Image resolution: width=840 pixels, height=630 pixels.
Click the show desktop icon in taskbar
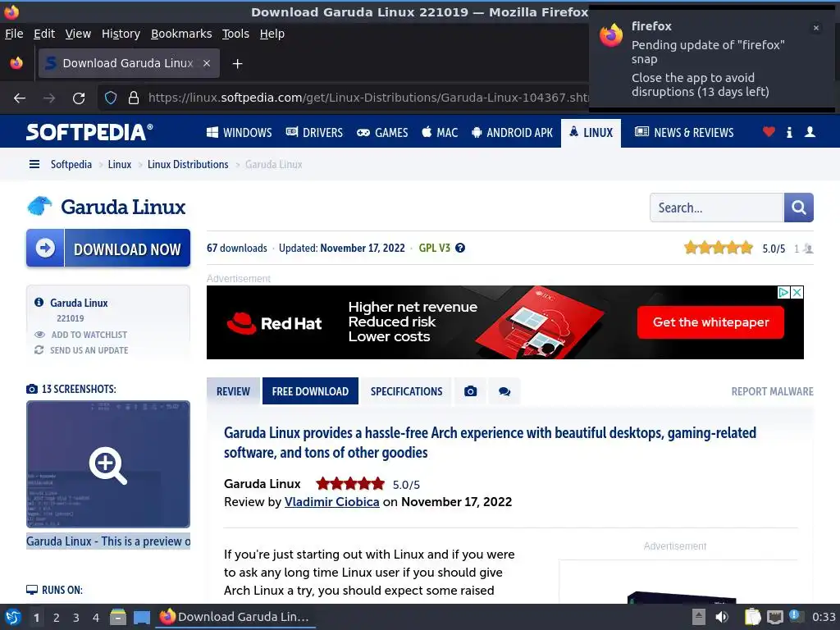(141, 617)
